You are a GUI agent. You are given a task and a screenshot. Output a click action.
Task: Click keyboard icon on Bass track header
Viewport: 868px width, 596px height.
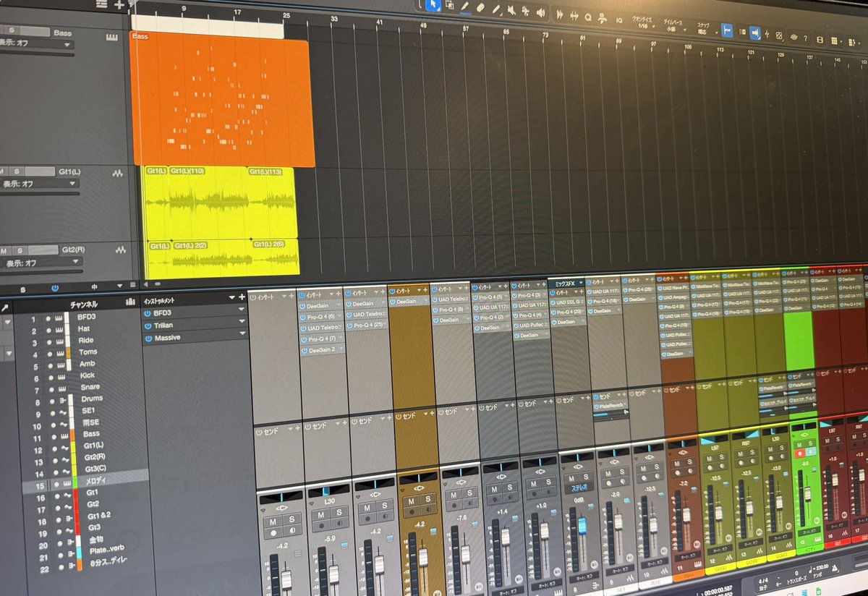click(x=111, y=38)
